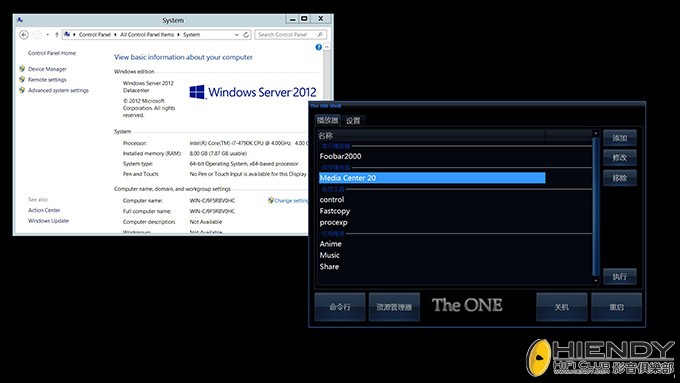Click the 资源管理器 button

point(394,307)
